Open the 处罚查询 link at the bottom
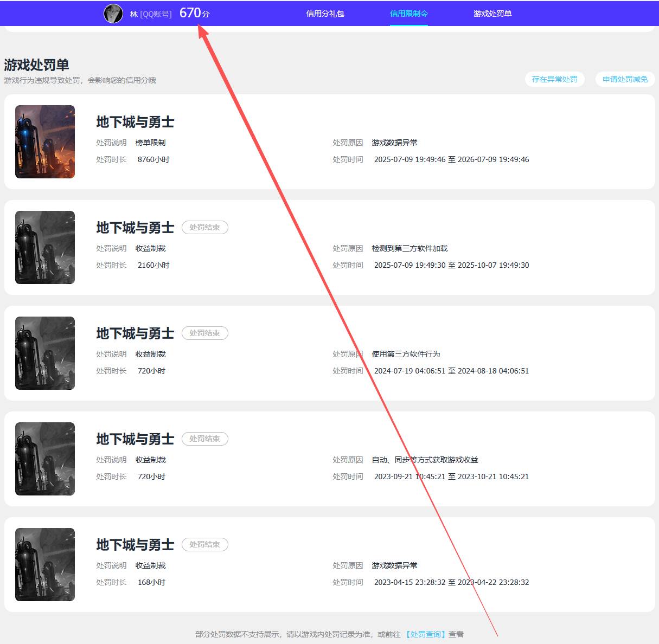The width and height of the screenshot is (659, 644). (x=425, y=634)
